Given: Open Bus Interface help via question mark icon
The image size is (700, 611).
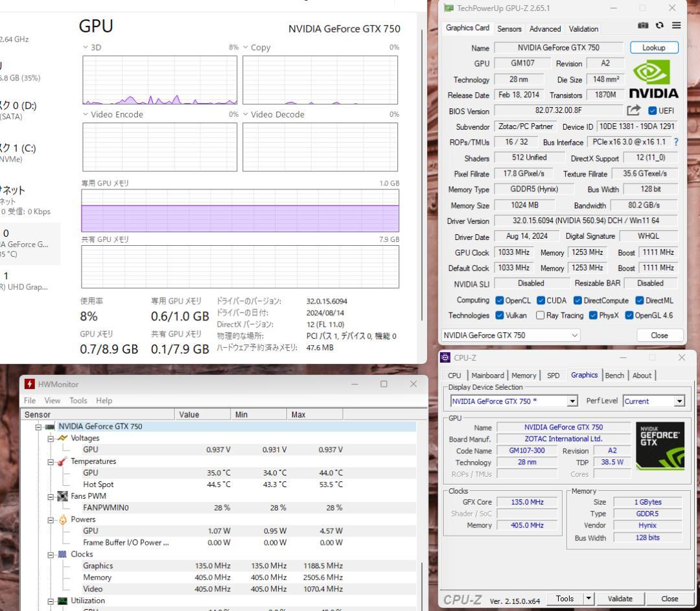Looking at the screenshot, I should (x=675, y=141).
